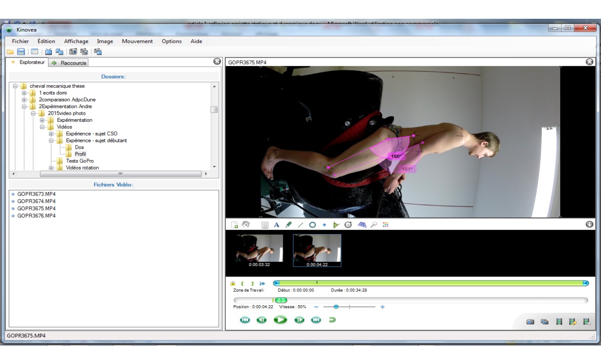
Task: Select the hand move tool
Action: click(x=246, y=225)
